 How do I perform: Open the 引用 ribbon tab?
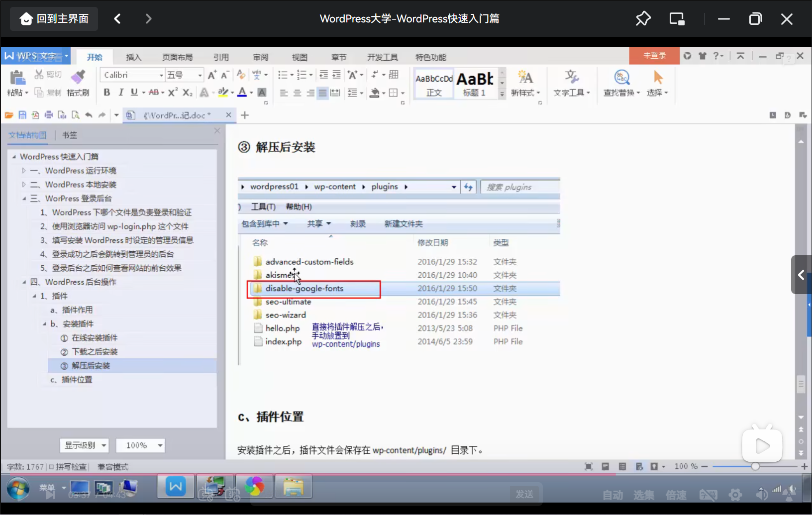pos(221,57)
